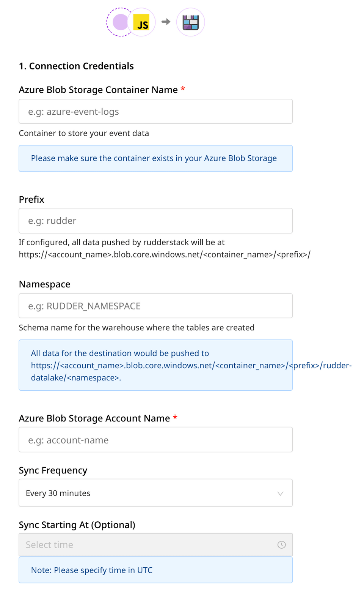Image resolution: width=364 pixels, height=598 pixels.
Task: Click the 'Namespace' label
Action: [x=45, y=284]
